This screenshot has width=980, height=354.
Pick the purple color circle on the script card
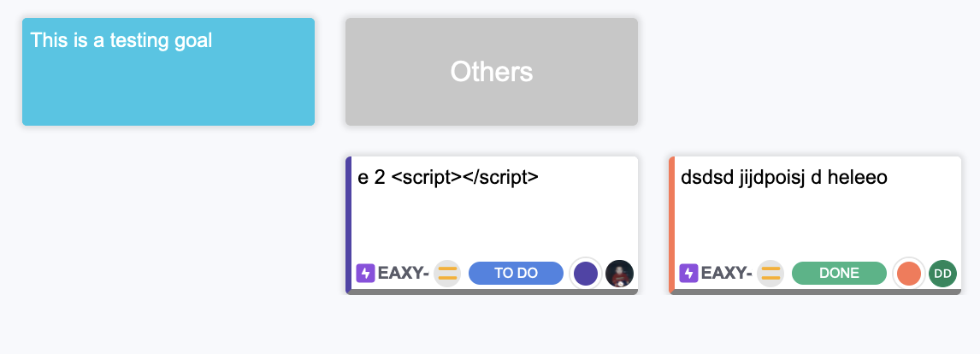(585, 274)
